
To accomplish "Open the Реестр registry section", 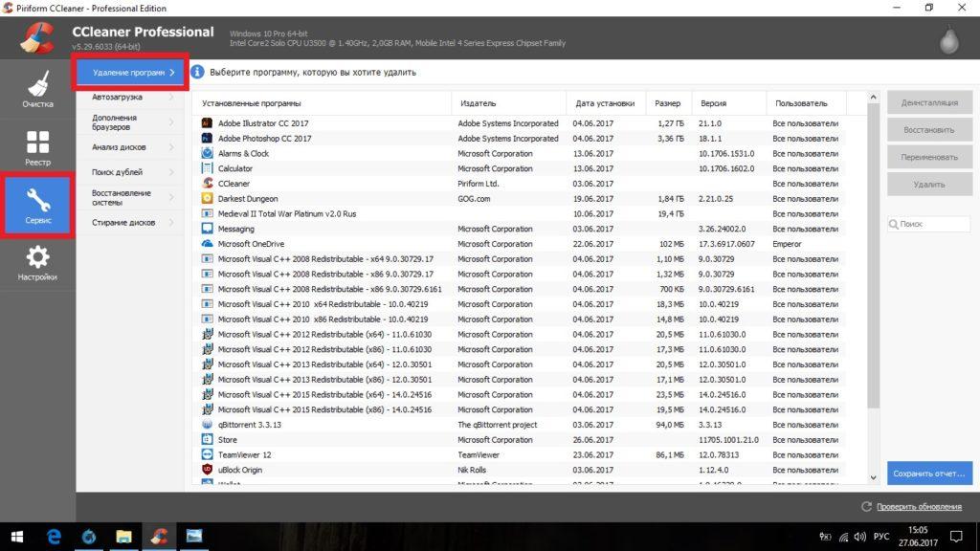I will coord(37,147).
